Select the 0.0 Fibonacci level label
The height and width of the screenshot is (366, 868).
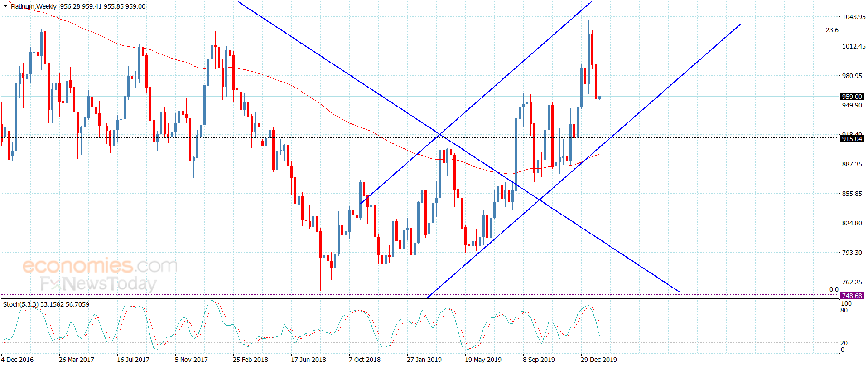[834, 289]
